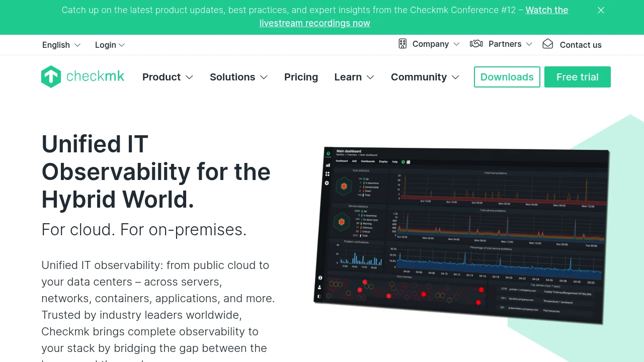
Task: Expand the Product menu chevron
Action: [189, 77]
